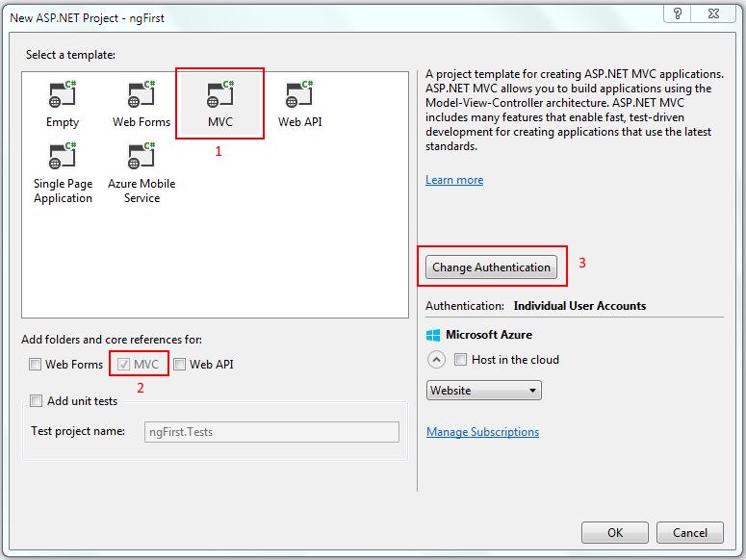Open the help question mark button

(678, 13)
